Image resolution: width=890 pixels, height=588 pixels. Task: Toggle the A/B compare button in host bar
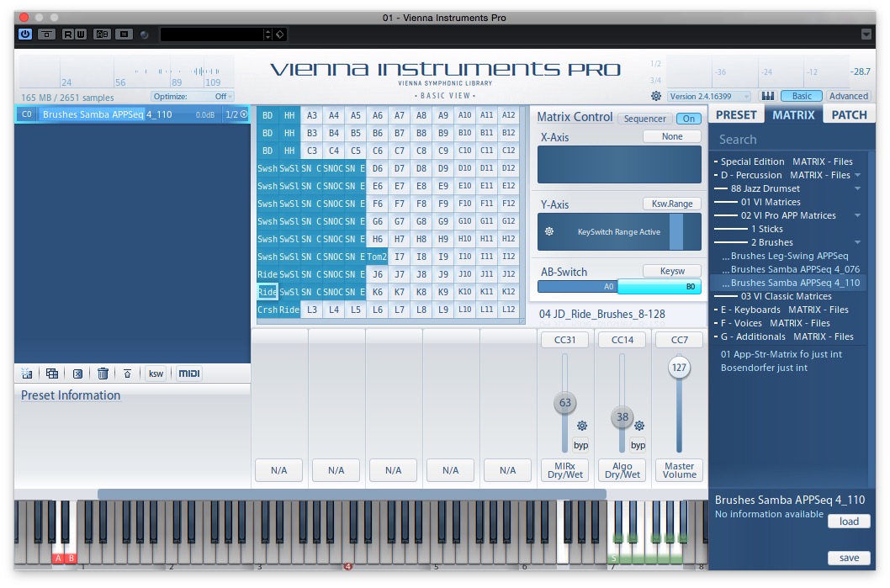point(102,34)
